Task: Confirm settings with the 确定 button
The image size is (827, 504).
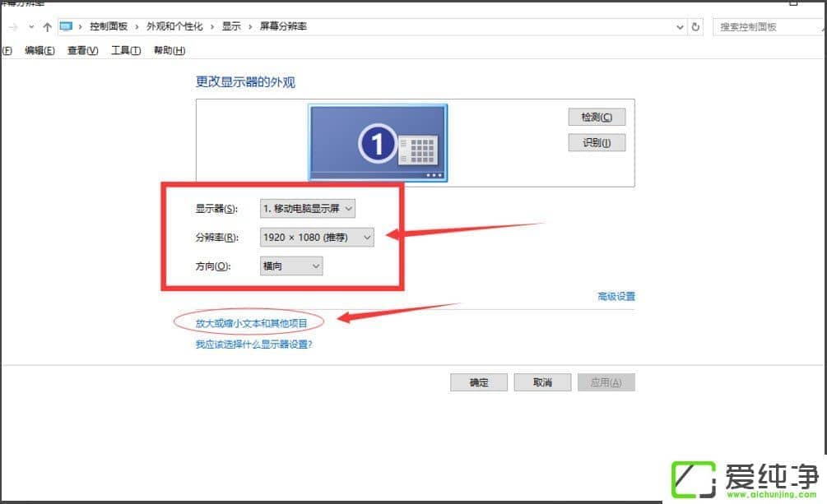Action: coord(478,381)
